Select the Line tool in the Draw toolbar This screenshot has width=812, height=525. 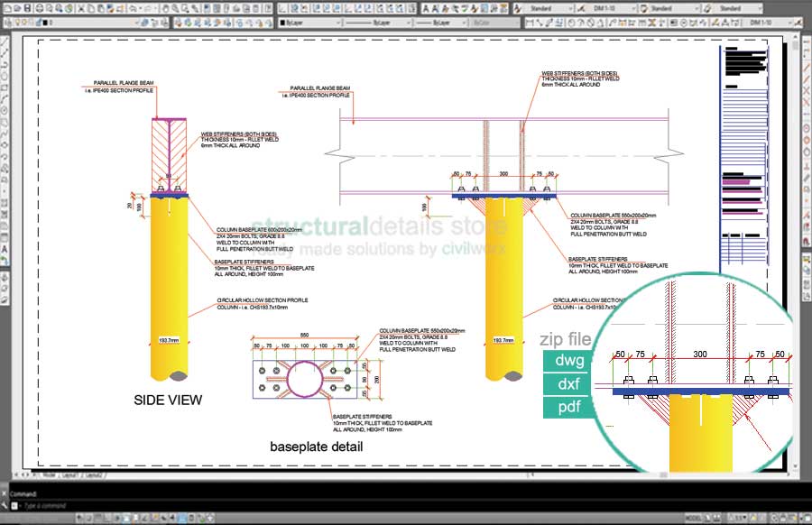point(5,42)
